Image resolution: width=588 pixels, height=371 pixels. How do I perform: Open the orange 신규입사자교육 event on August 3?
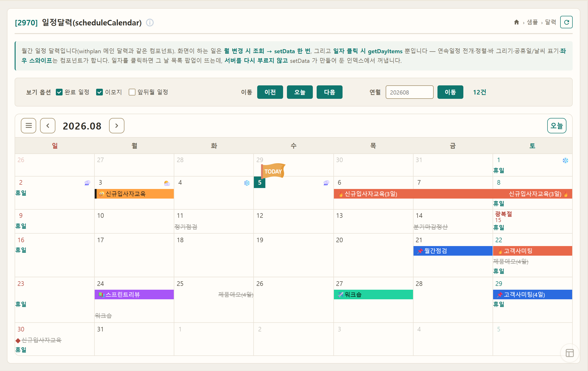tap(134, 194)
